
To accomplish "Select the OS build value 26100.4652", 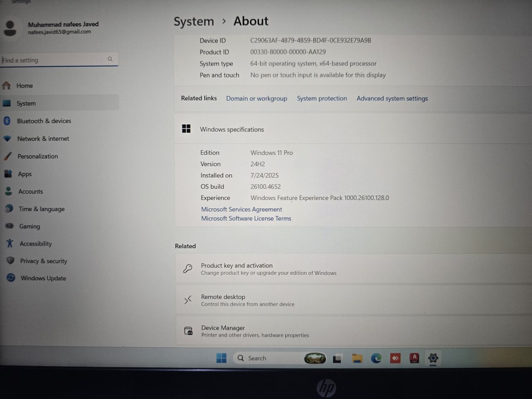I will point(266,187).
